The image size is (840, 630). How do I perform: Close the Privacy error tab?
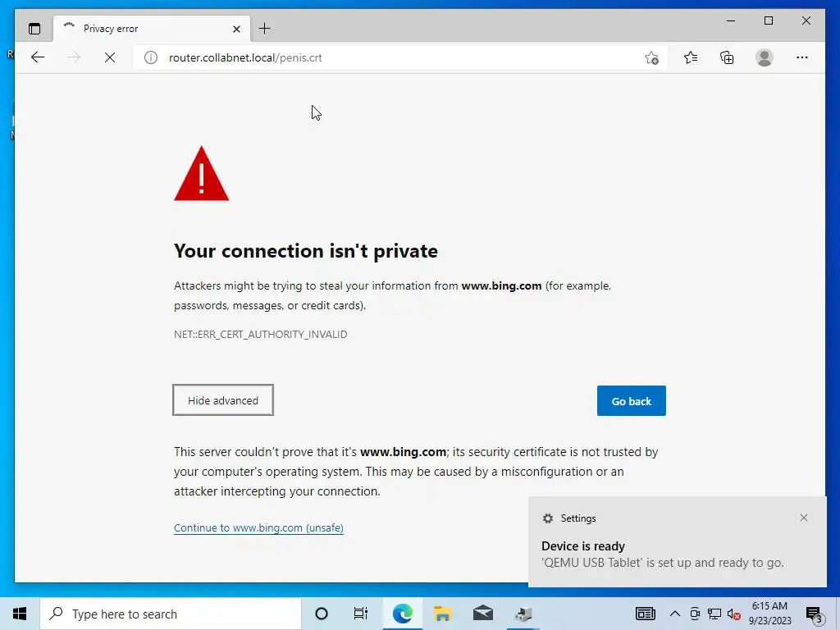(x=236, y=29)
